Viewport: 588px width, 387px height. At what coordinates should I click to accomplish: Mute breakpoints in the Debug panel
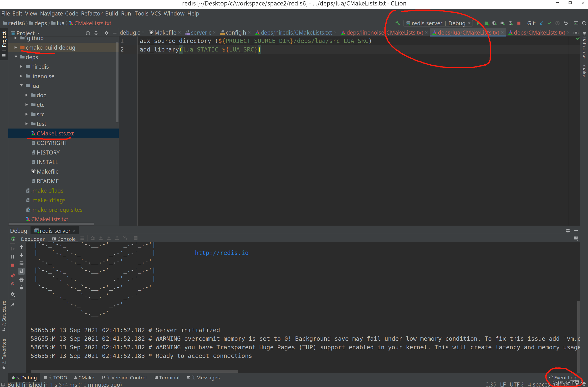click(13, 284)
